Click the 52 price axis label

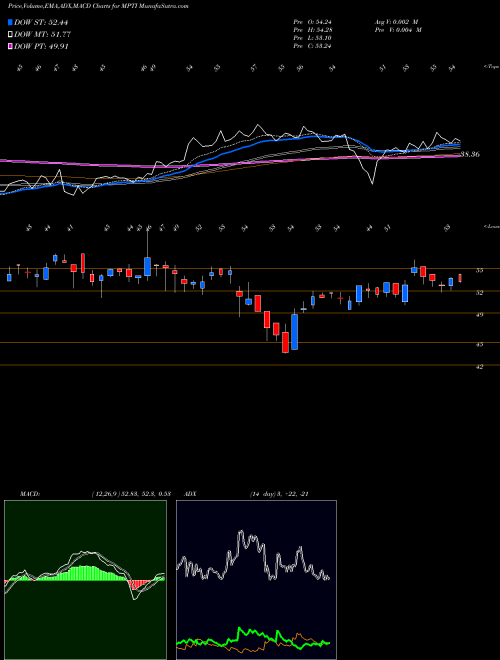[x=479, y=293]
